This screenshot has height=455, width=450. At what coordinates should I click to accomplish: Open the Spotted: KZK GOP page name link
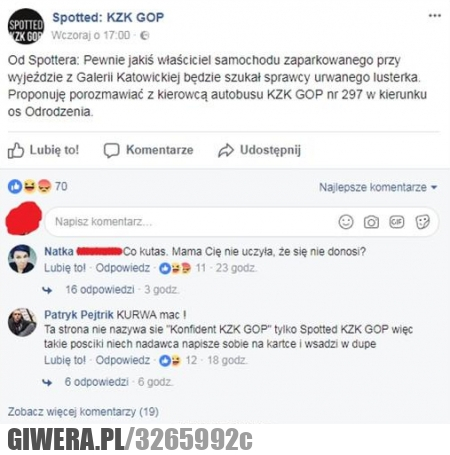[108, 17]
